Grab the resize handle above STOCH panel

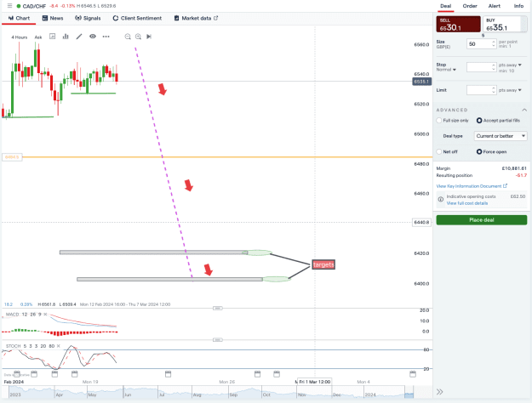point(218,339)
